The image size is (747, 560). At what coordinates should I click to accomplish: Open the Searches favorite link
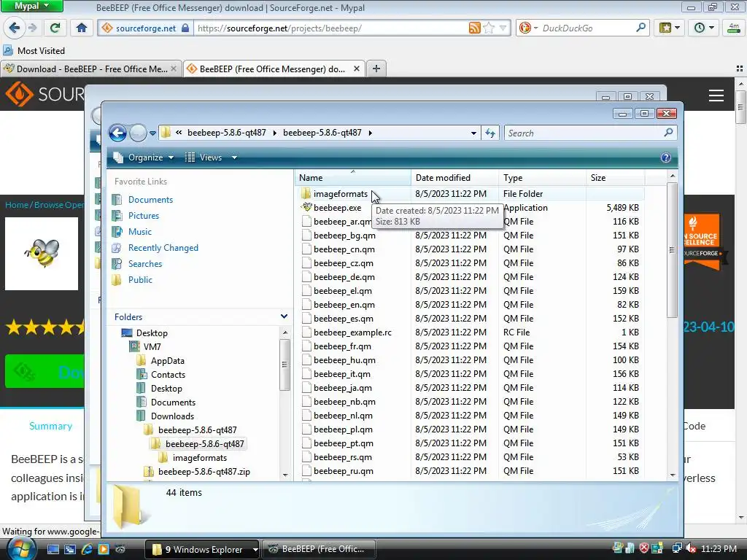coord(145,264)
